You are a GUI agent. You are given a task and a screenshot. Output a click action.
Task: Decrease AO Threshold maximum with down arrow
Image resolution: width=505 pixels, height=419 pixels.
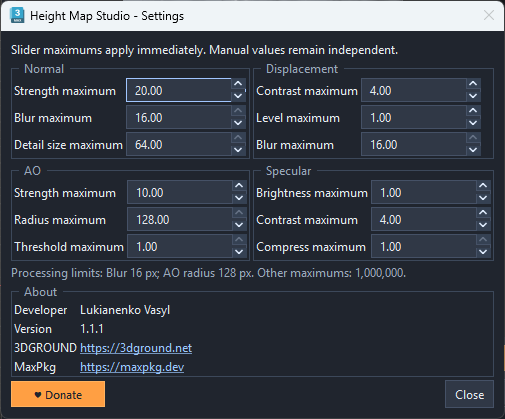coord(239,252)
